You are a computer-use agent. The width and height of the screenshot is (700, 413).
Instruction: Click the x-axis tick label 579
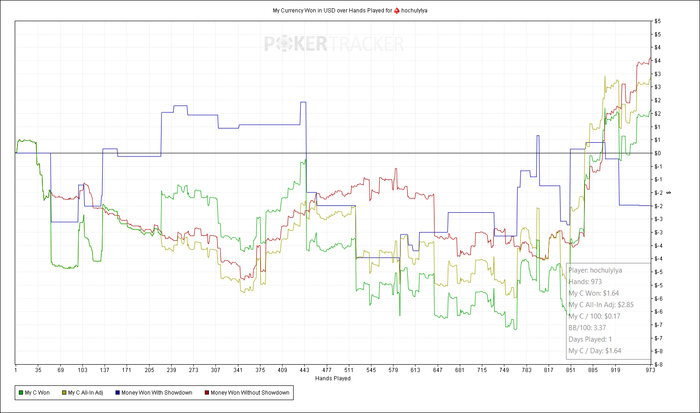pyautogui.click(x=393, y=370)
